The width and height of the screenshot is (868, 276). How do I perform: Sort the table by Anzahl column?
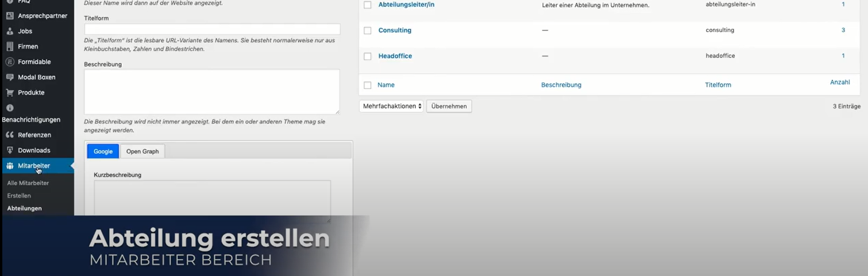click(x=839, y=83)
